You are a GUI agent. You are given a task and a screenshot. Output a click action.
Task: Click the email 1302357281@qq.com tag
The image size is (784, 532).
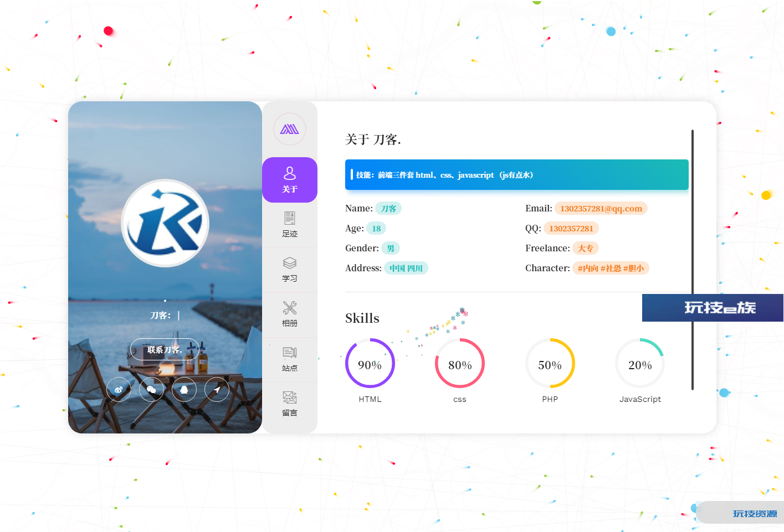[x=601, y=208]
